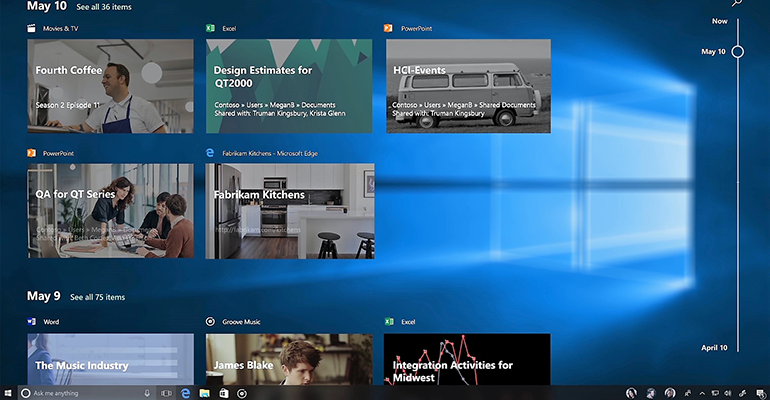Click the Fabrikam Kitchens - Microsoft Edge label
Viewport: 770px width, 400px height.
(x=270, y=153)
